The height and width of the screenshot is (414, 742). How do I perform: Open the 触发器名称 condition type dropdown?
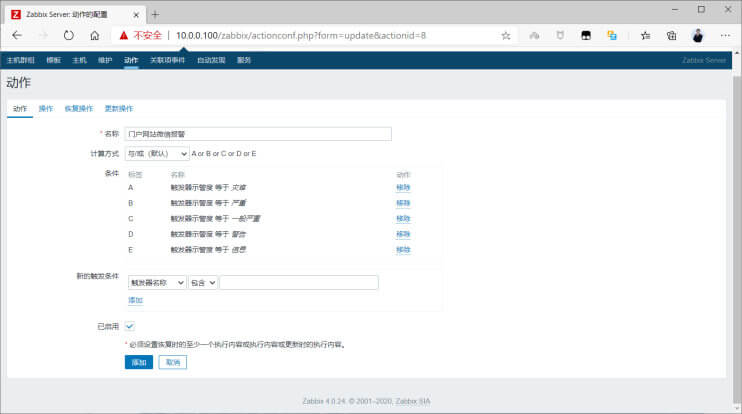(157, 282)
